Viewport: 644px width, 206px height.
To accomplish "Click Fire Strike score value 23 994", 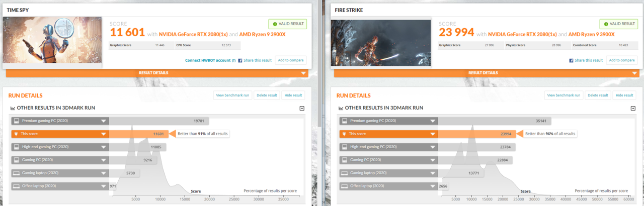I will 456,33.
